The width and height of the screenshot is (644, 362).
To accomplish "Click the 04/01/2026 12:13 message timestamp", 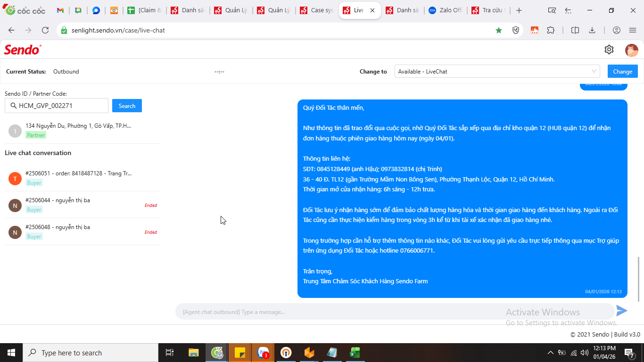I will (x=603, y=292).
